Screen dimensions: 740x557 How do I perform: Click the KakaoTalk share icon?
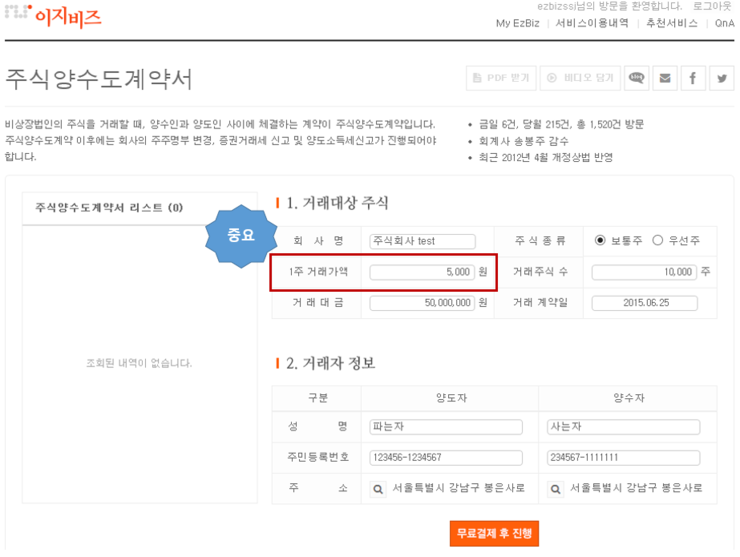[636, 78]
